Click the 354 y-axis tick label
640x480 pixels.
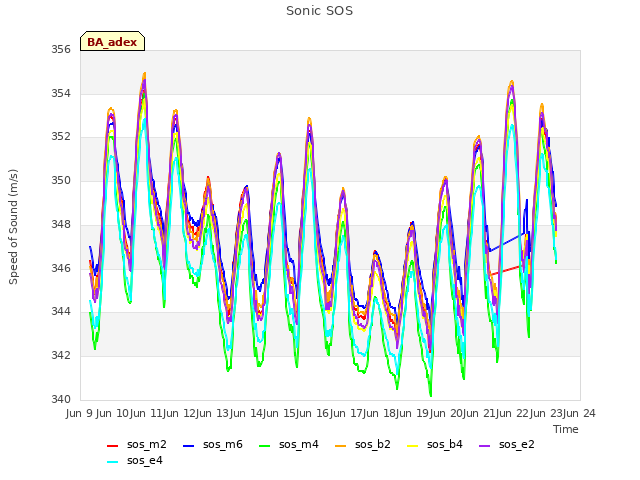point(61,93)
